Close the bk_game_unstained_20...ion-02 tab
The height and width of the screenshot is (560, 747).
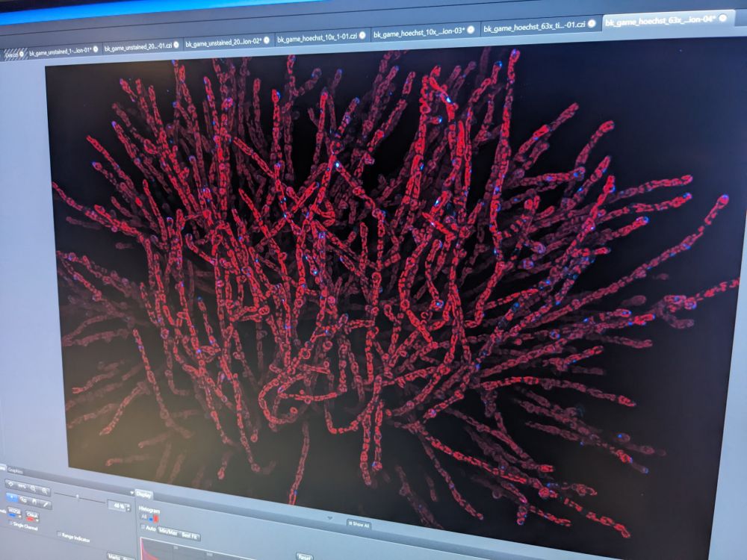coord(267,40)
